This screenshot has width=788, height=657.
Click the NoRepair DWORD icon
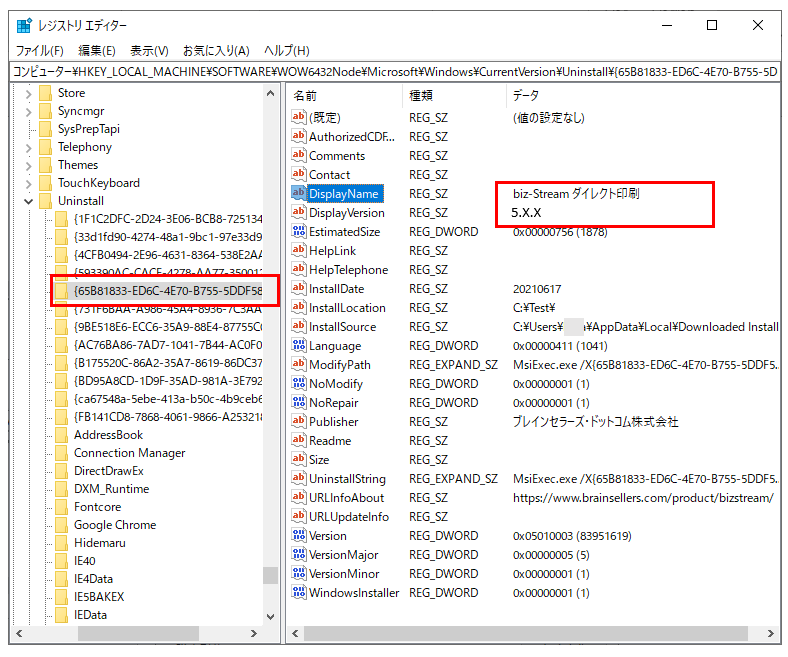click(299, 403)
